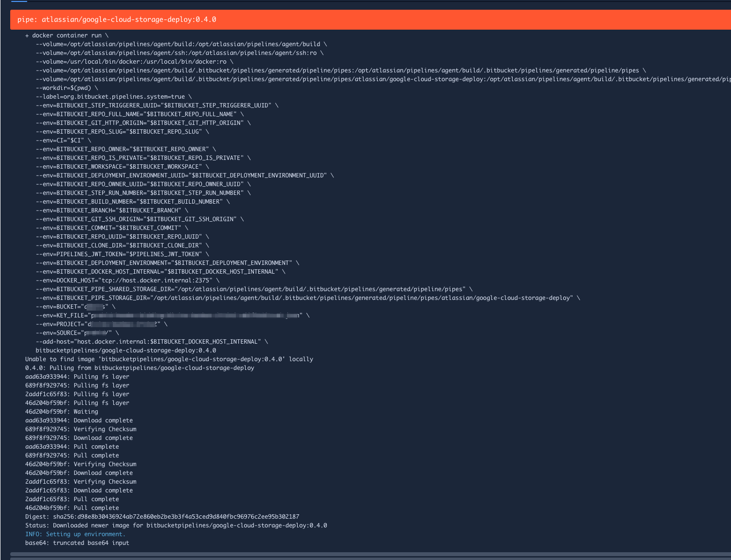Select the --env=KEY_FILE line
Image resolution: width=731 pixels, height=560 pixels.
[173, 315]
